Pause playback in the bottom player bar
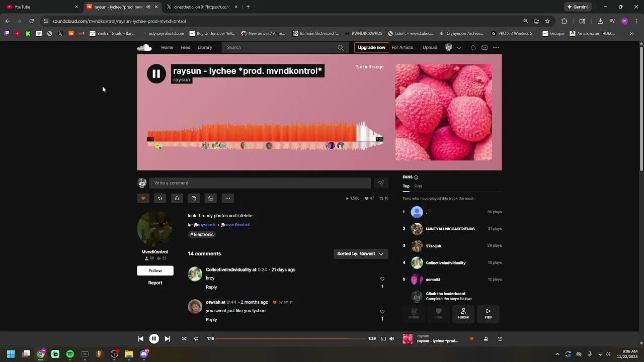The width and height of the screenshot is (644, 362). [x=154, y=339]
